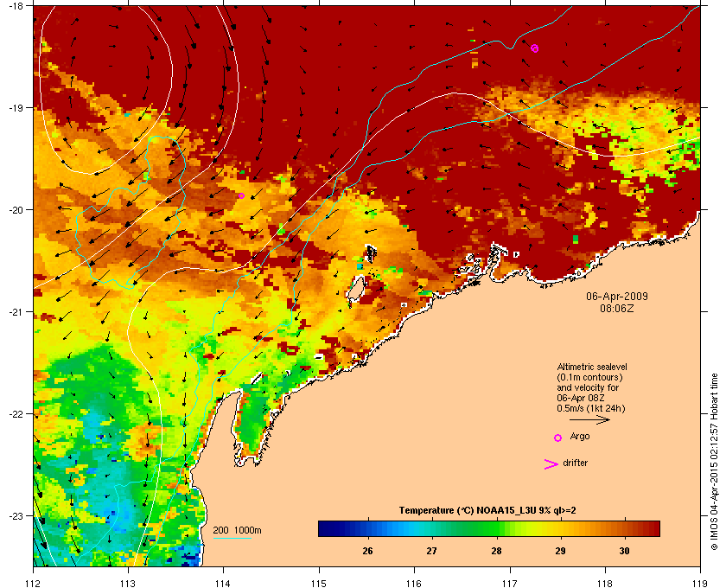Click the 118 longitude axis label

pyautogui.click(x=605, y=583)
